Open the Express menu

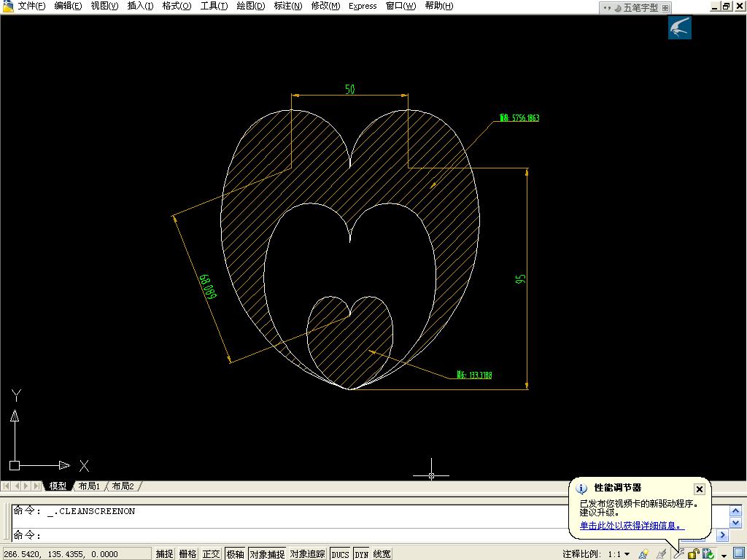point(363,6)
